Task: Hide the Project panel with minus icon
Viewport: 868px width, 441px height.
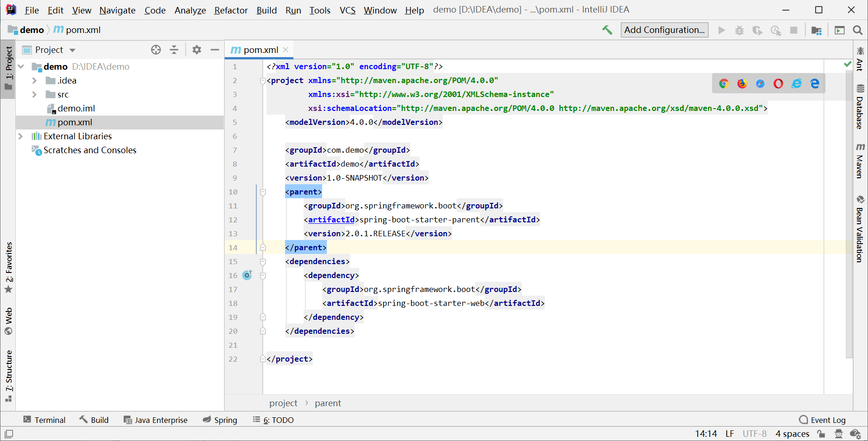Action: coord(214,50)
